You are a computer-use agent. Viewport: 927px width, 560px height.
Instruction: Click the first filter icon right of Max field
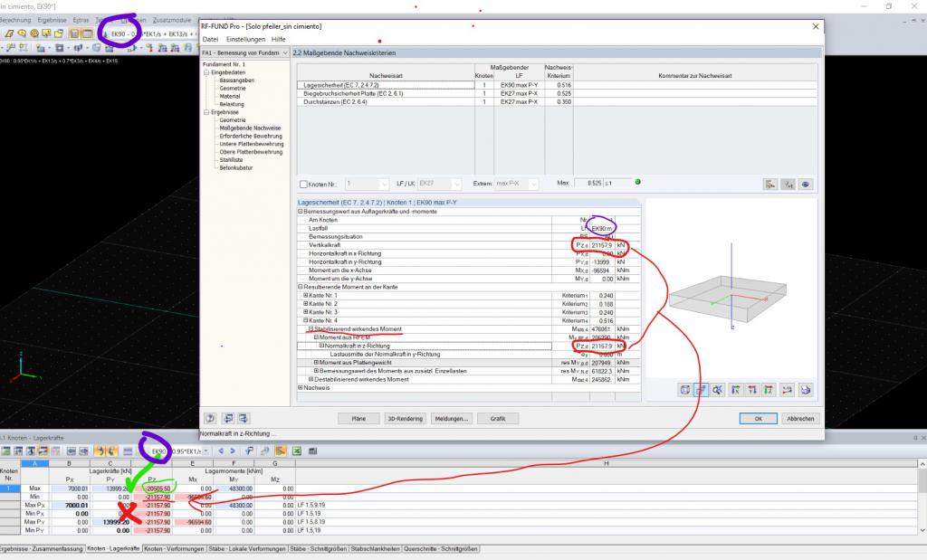(770, 185)
